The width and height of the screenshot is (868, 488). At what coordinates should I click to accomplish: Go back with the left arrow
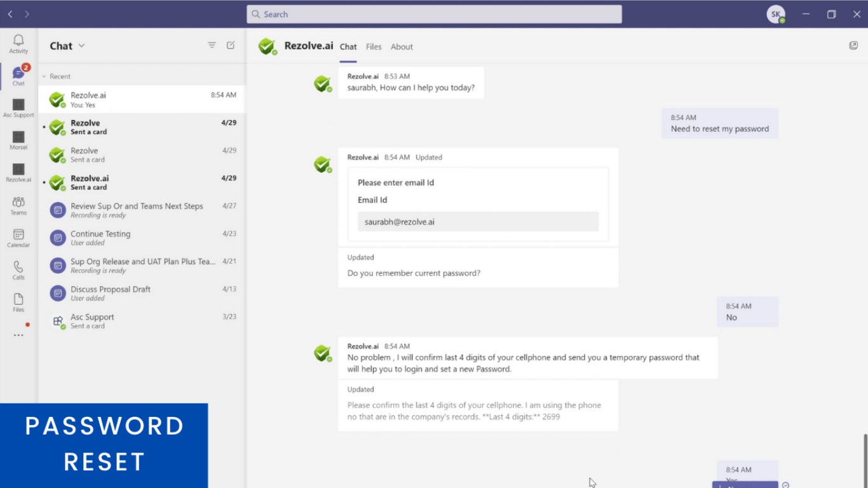[10, 14]
